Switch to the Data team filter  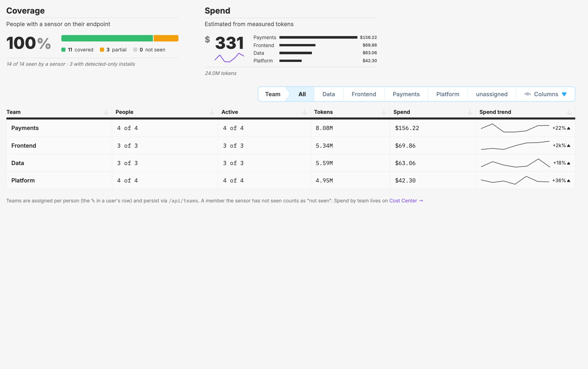tap(329, 94)
